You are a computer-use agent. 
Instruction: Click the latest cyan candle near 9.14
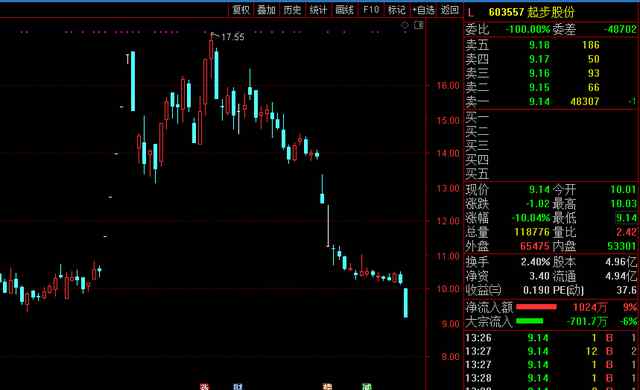406,303
